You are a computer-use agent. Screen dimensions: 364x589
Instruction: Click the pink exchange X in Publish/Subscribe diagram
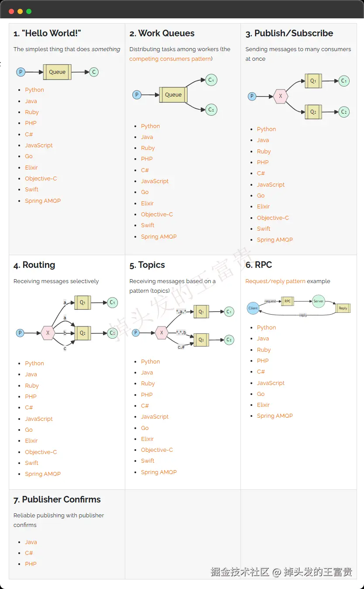pos(281,96)
